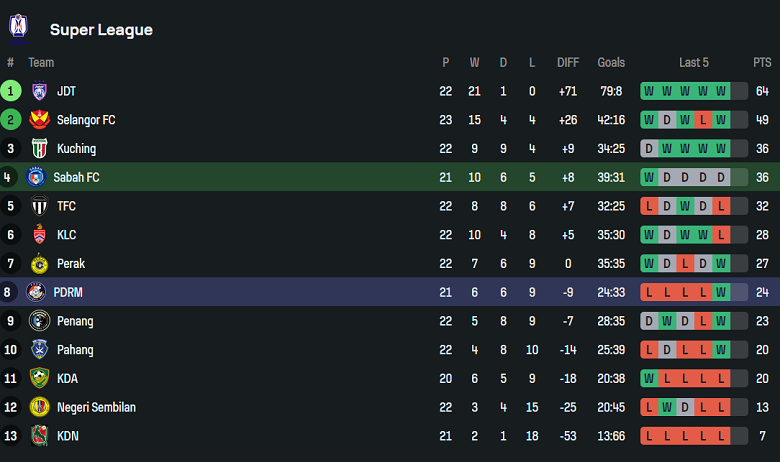Click the Selangor FC club badge

[x=40, y=120]
